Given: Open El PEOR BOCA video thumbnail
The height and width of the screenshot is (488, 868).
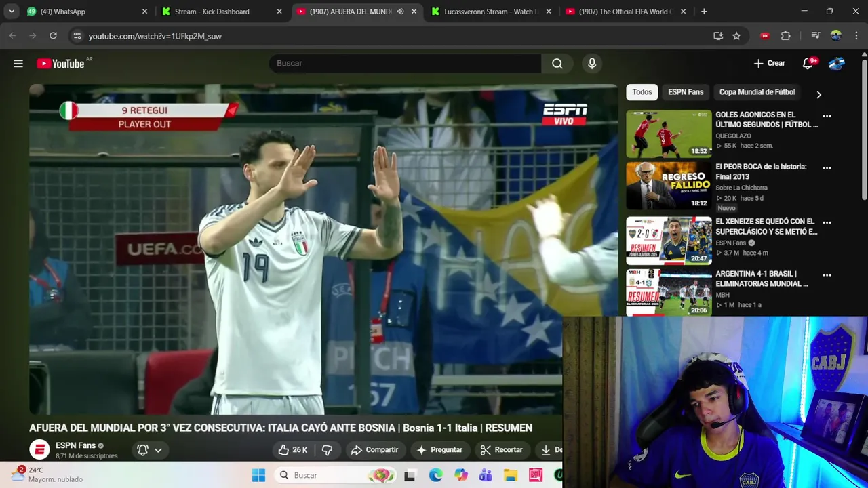Looking at the screenshot, I should [669, 186].
